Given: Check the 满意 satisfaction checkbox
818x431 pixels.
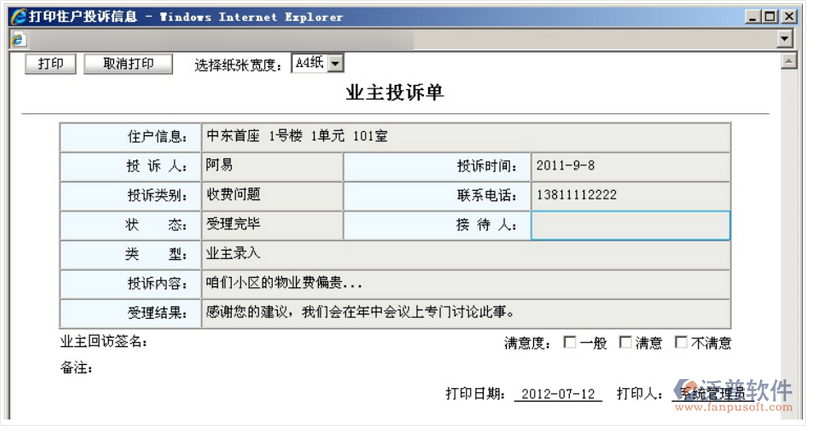Looking at the screenshot, I should pyautogui.click(x=625, y=342).
